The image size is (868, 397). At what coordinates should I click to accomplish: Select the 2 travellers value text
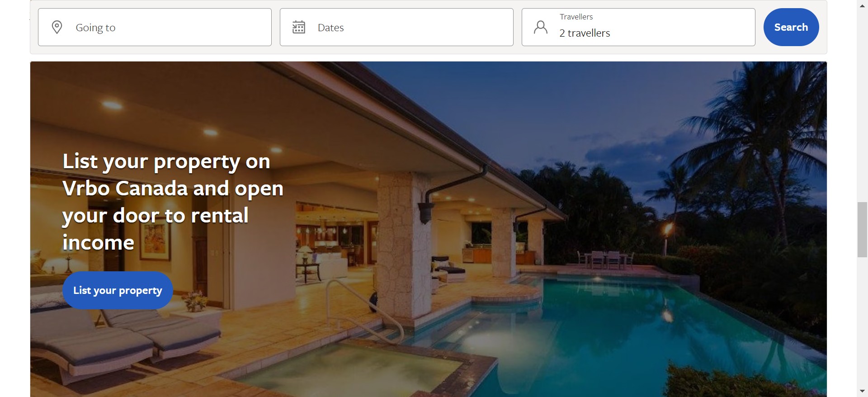click(585, 33)
